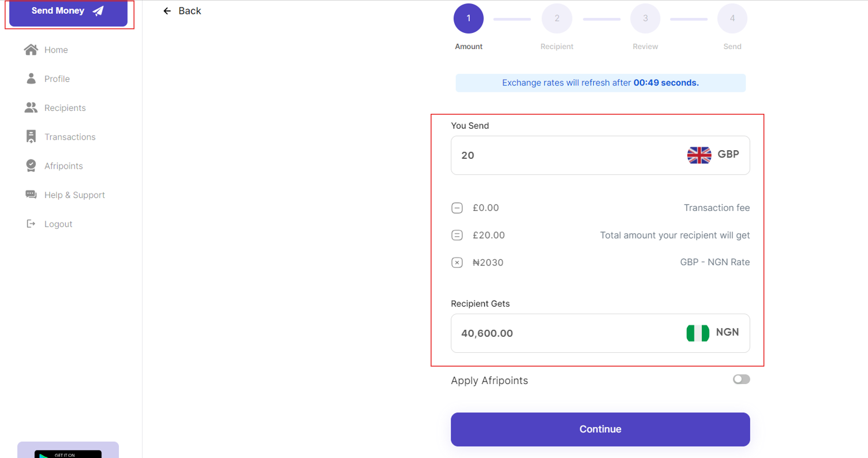Viewport: 868px width, 458px height.
Task: Click the back arrow above the transfer form
Action: click(x=167, y=10)
